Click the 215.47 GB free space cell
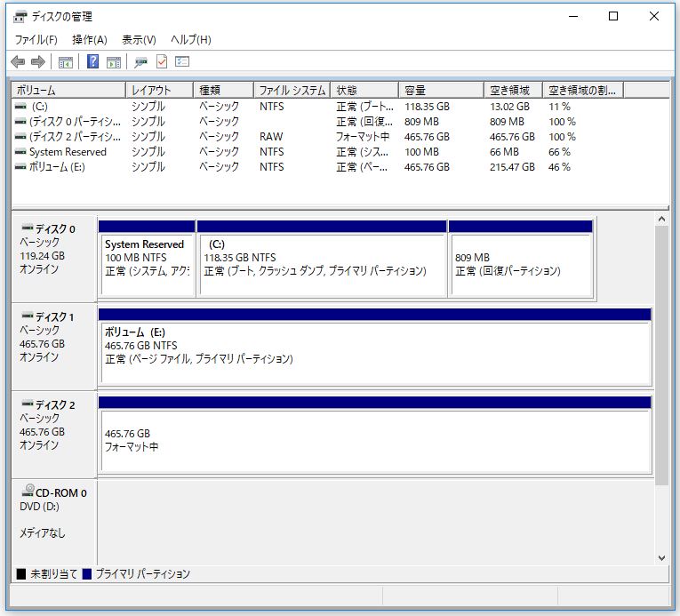680x616 pixels. coord(512,167)
